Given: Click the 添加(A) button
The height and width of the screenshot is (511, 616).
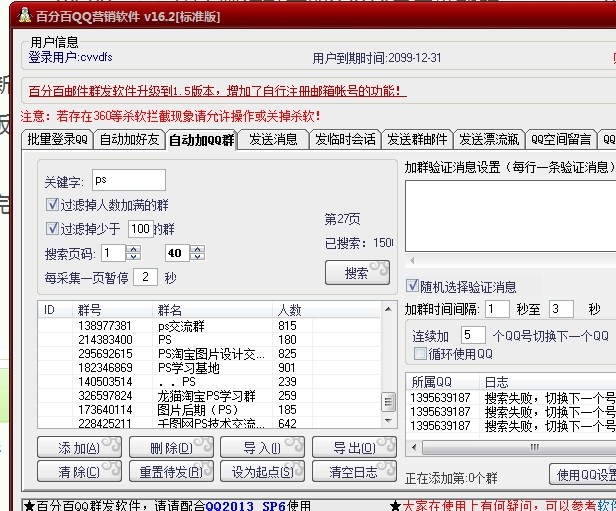Looking at the screenshot, I should pyautogui.click(x=79, y=447).
